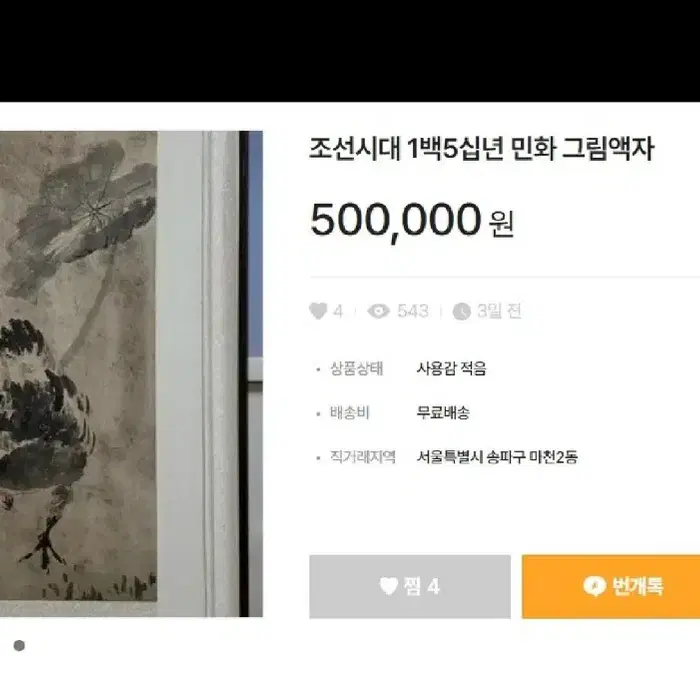Click the 상품상태 label
The width and height of the screenshot is (700, 700).
[356, 369]
